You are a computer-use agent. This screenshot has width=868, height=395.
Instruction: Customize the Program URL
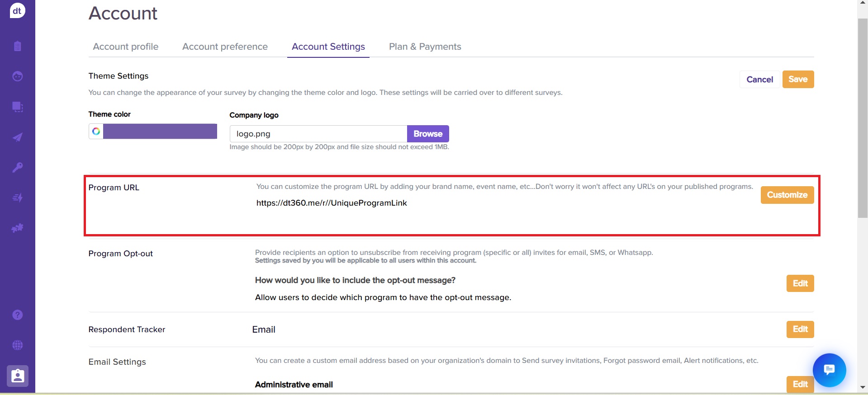point(787,195)
